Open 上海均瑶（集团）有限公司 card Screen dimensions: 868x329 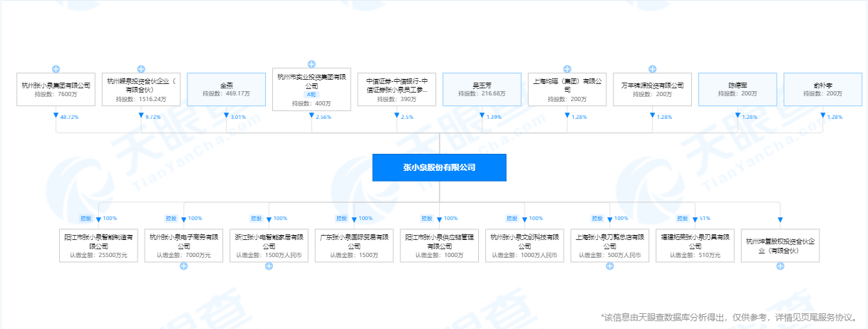click(567, 89)
